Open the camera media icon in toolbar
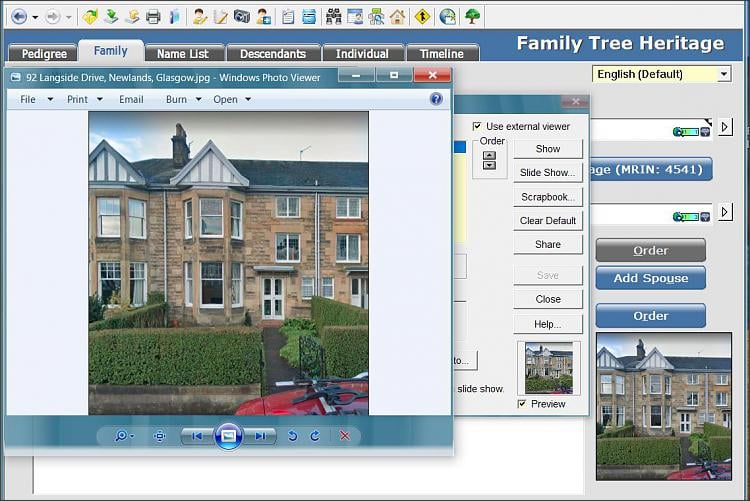The width and height of the screenshot is (750, 501). [x=242, y=17]
